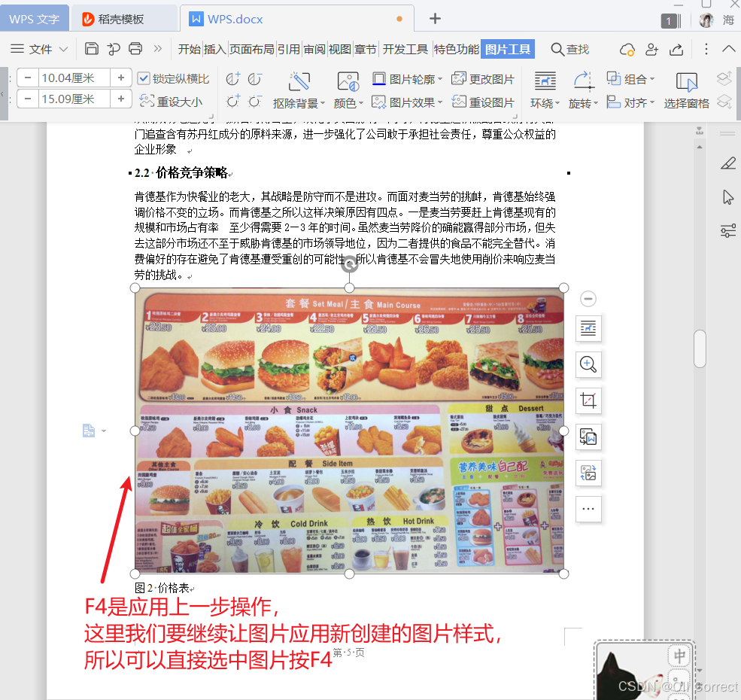741x700 pixels.
Task: Click the bring forward layer icon
Action: tap(724, 78)
